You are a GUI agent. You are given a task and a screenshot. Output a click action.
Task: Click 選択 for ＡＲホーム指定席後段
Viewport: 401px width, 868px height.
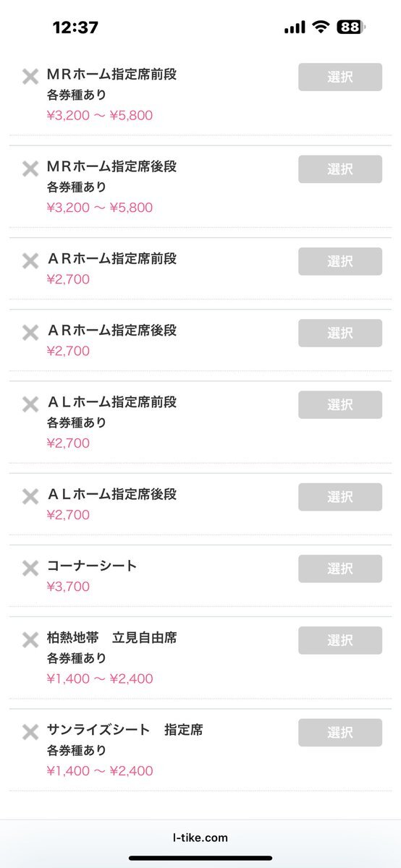(x=340, y=333)
